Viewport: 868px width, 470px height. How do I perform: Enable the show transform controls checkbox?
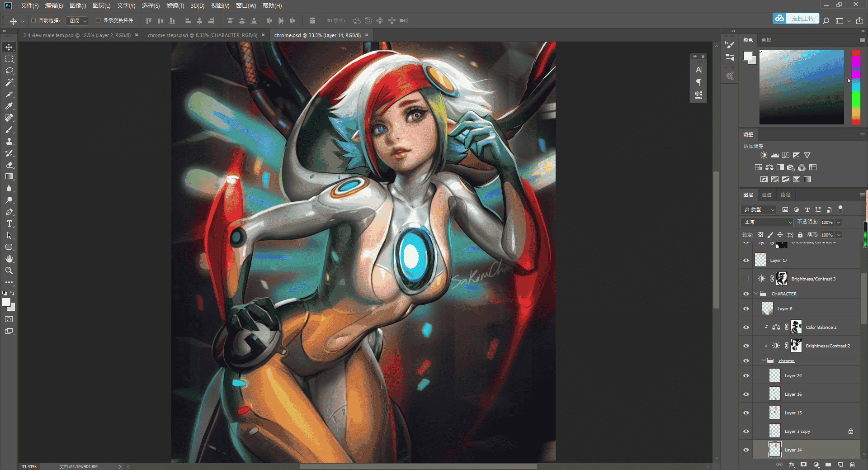click(98, 20)
